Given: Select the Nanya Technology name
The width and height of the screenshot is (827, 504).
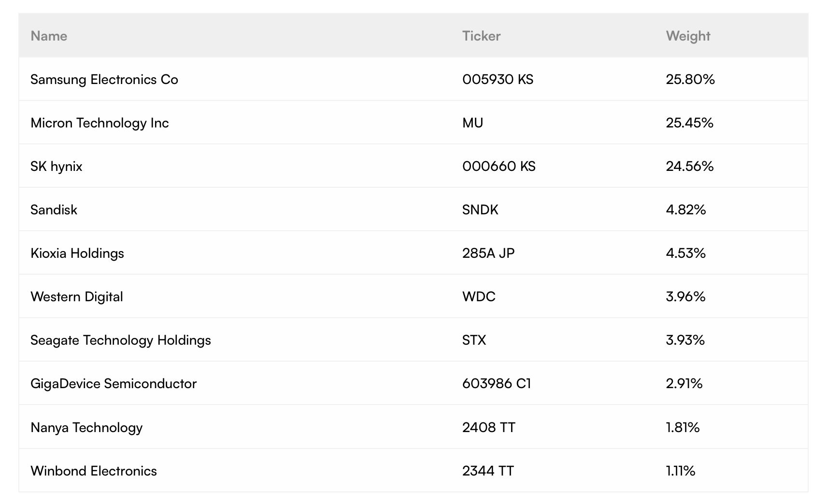Looking at the screenshot, I should 86,428.
